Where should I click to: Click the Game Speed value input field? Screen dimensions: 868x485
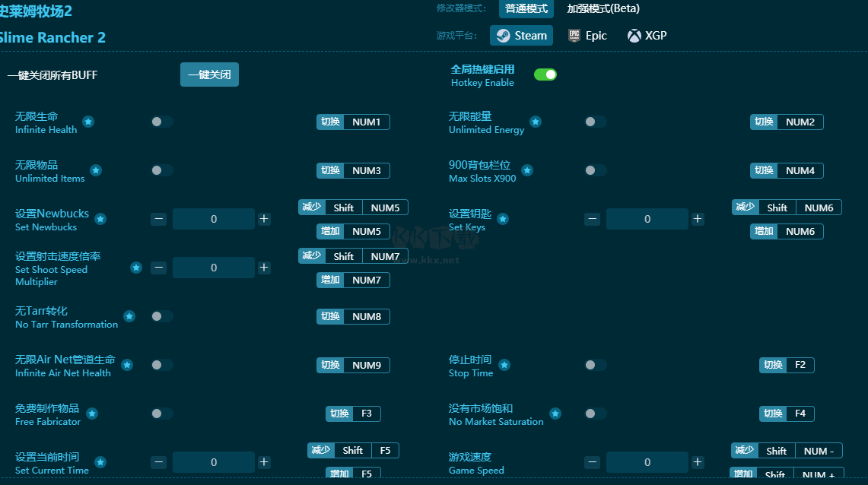click(647, 462)
